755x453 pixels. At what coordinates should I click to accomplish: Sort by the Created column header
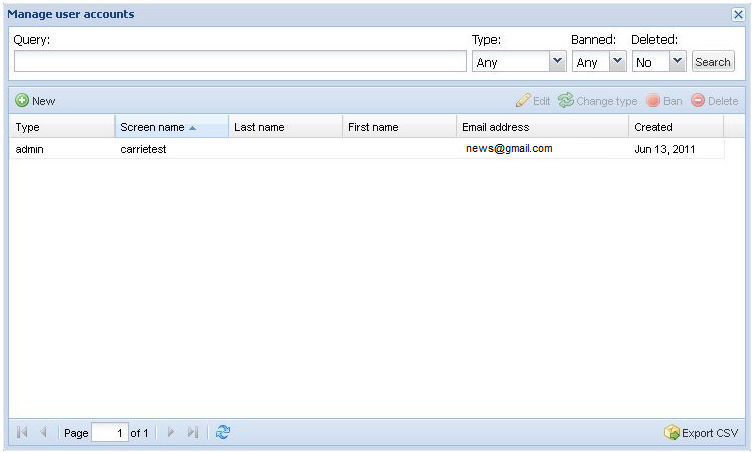click(x=676, y=127)
